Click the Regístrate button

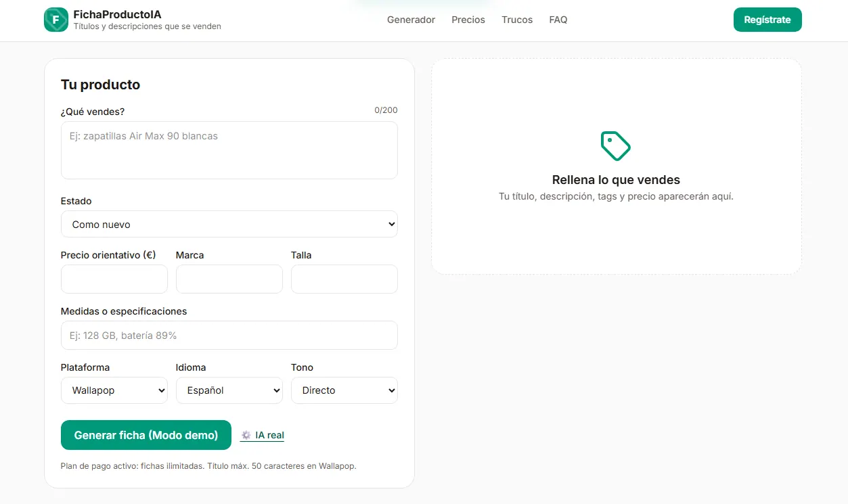click(767, 20)
